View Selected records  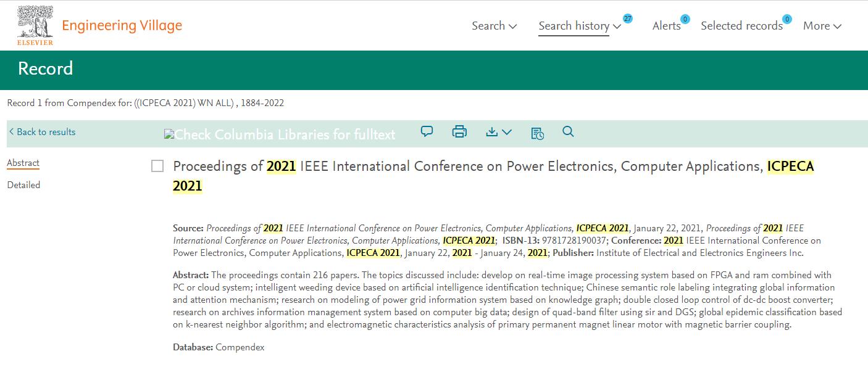[x=742, y=26]
